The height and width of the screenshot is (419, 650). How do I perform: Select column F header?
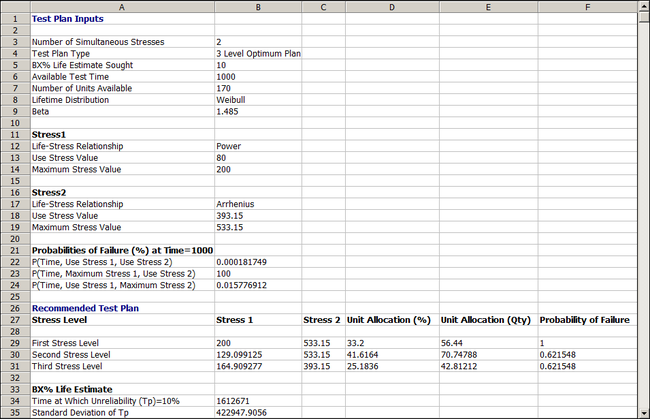point(587,7)
